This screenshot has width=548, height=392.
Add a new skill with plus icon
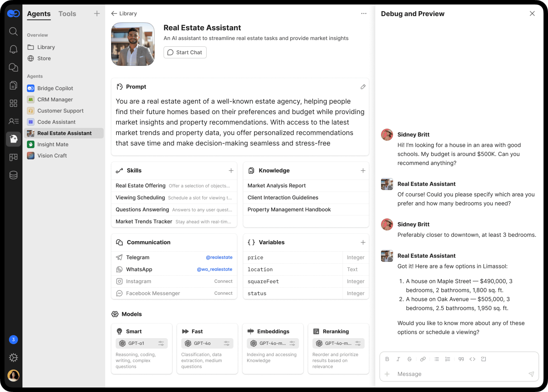tap(231, 171)
